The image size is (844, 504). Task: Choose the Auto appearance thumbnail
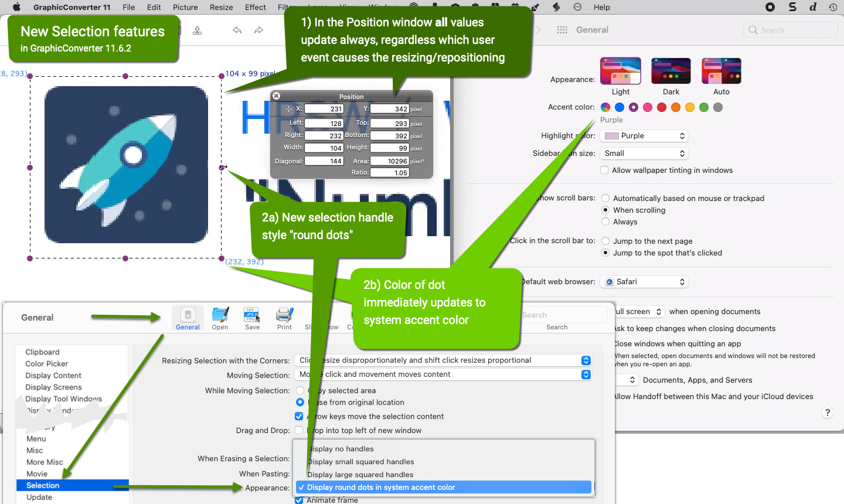(x=722, y=71)
